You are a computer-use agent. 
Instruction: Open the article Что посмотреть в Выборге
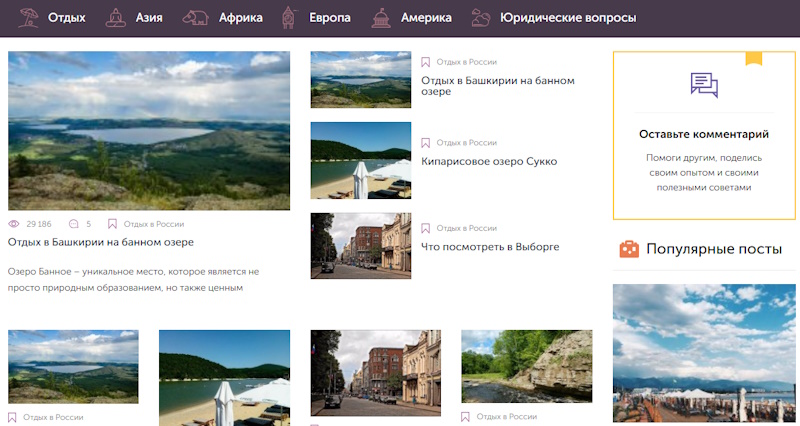tap(490, 247)
